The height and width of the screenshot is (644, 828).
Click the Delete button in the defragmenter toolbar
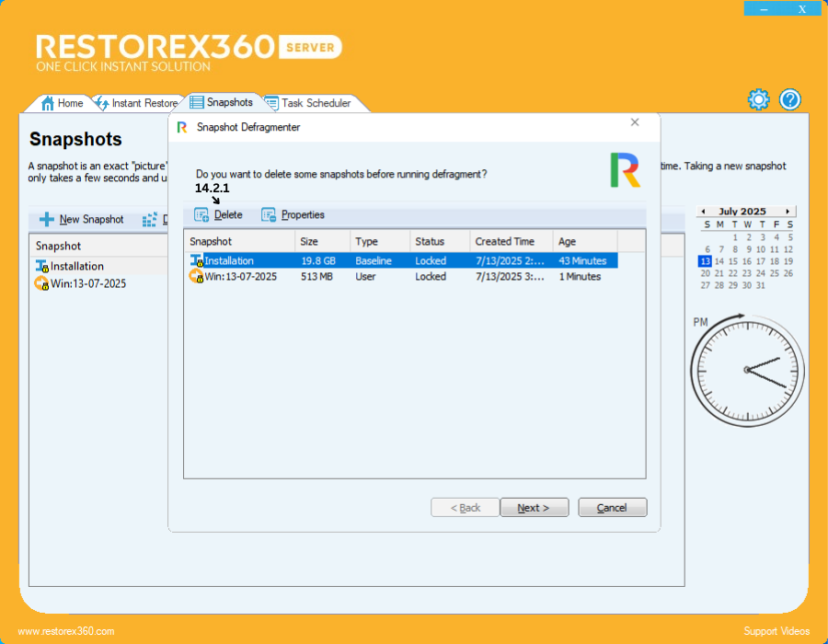click(x=219, y=215)
